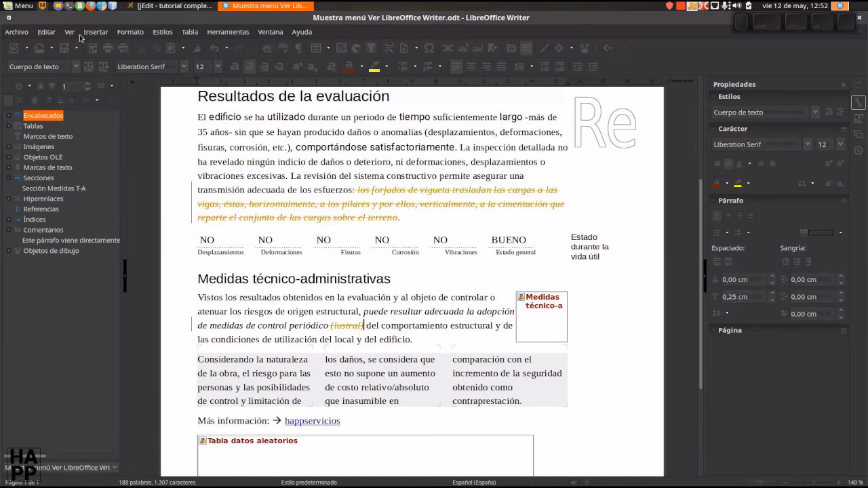868x488 pixels.
Task: Click Español (España) in the status bar
Action: tap(473, 482)
